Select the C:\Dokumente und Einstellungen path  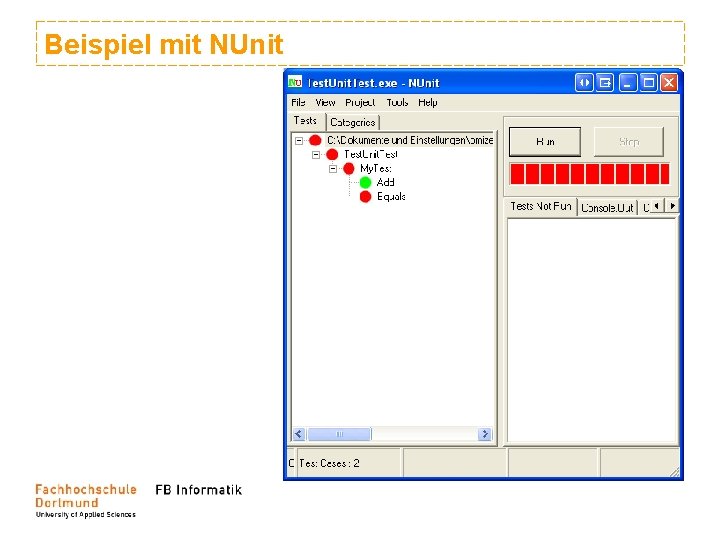tap(410, 140)
